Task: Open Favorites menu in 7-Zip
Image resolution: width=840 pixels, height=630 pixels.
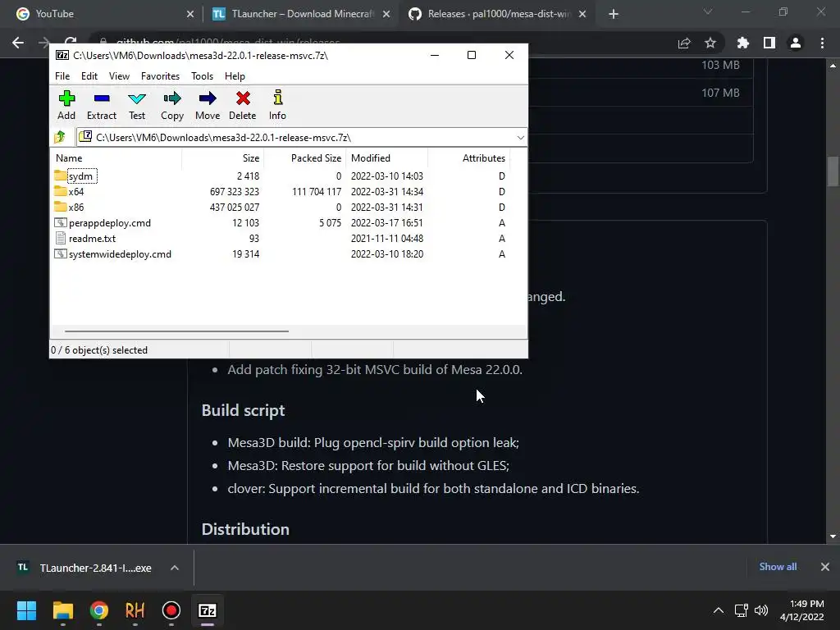Action: click(x=160, y=76)
